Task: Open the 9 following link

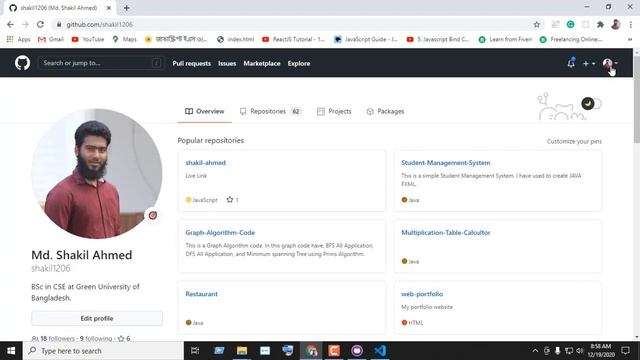Action: point(96,338)
